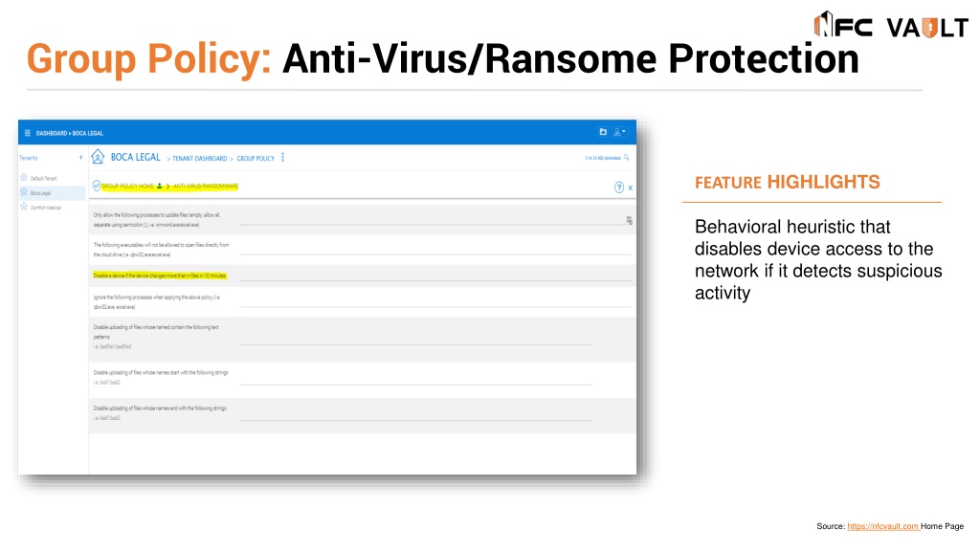The image size is (980, 551).
Task: Click the copy icon beside the first policy field
Action: 629,221
